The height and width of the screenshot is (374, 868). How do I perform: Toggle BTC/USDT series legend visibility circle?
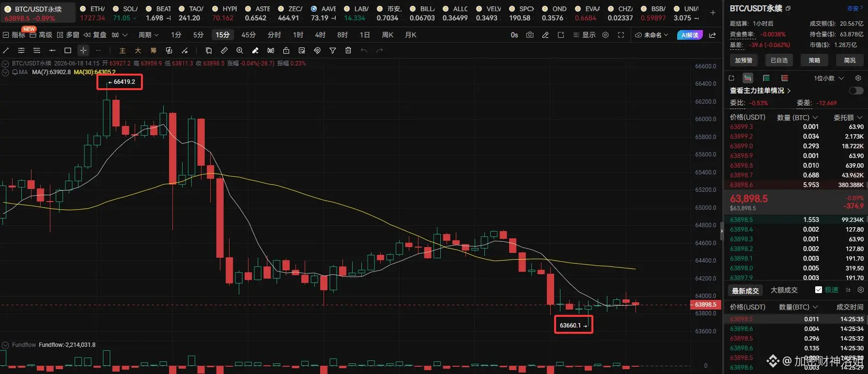6,63
